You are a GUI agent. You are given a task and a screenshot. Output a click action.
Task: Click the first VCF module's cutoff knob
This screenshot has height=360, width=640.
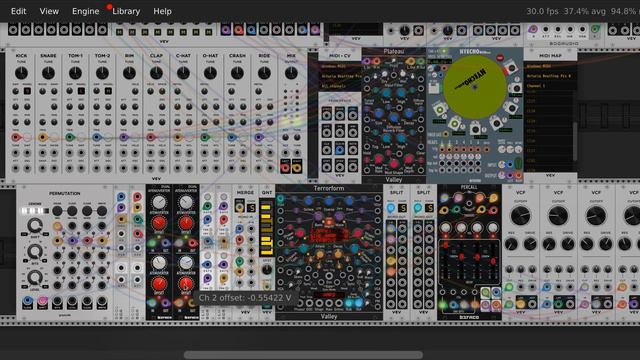point(521,216)
